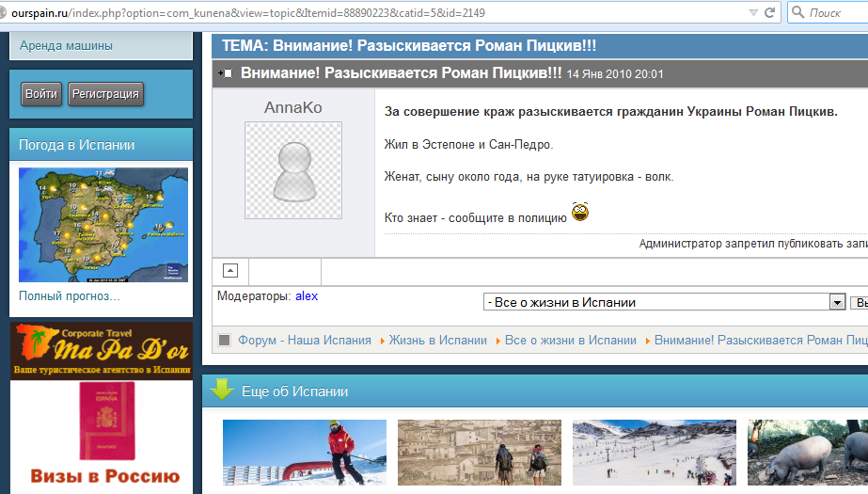Open the 'Все о жизни в Испании' forum dropdown
The height and width of the screenshot is (494, 868).
tap(837, 302)
